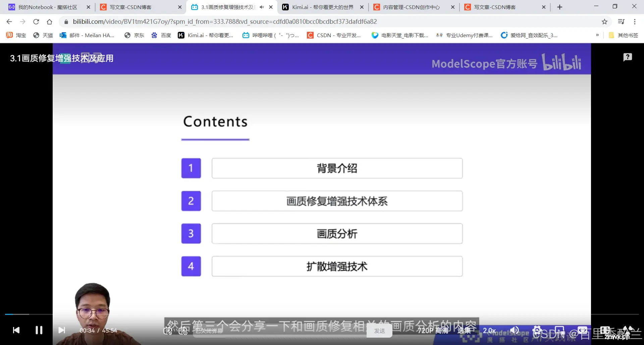Click the browser forward arrow

22,22
